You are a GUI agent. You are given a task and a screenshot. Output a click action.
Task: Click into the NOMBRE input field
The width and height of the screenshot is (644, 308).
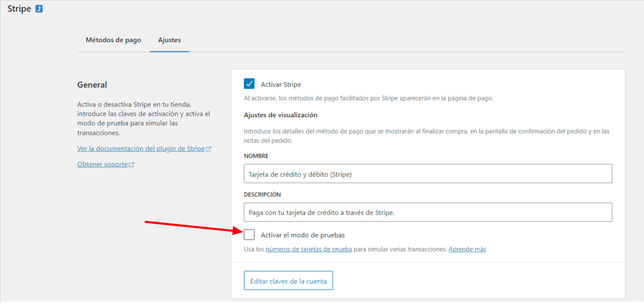tap(428, 174)
